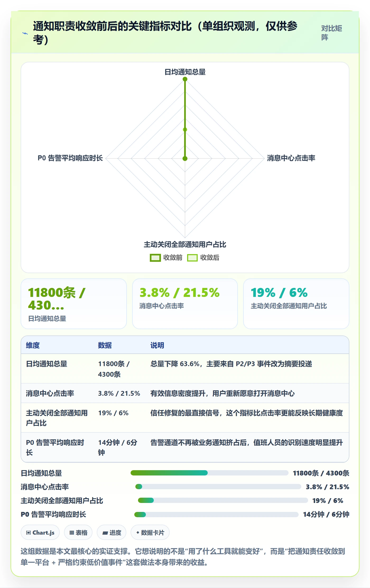This screenshot has width=370, height=588.
Task: Click the 消息中心点击率 progress bar
Action: pos(218,487)
